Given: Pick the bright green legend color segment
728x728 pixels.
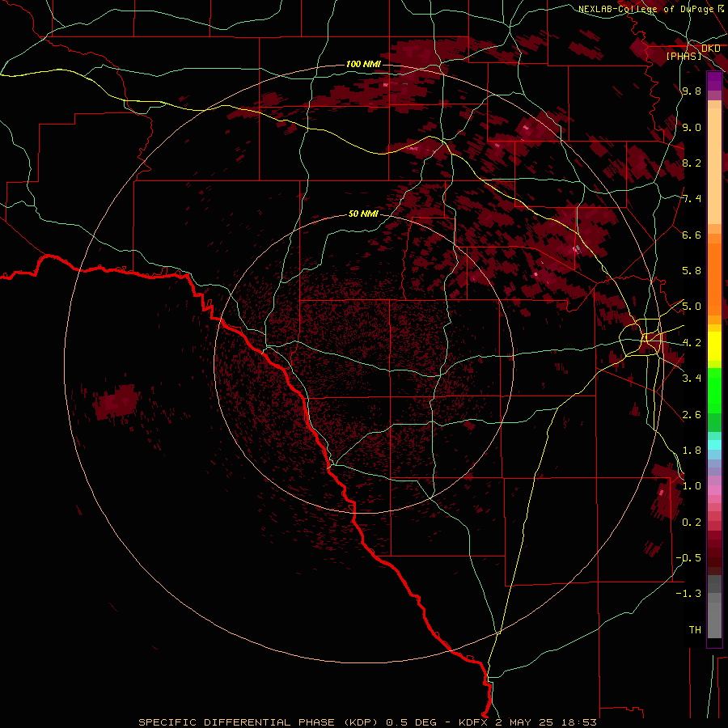Looking at the screenshot, I should tap(714, 390).
